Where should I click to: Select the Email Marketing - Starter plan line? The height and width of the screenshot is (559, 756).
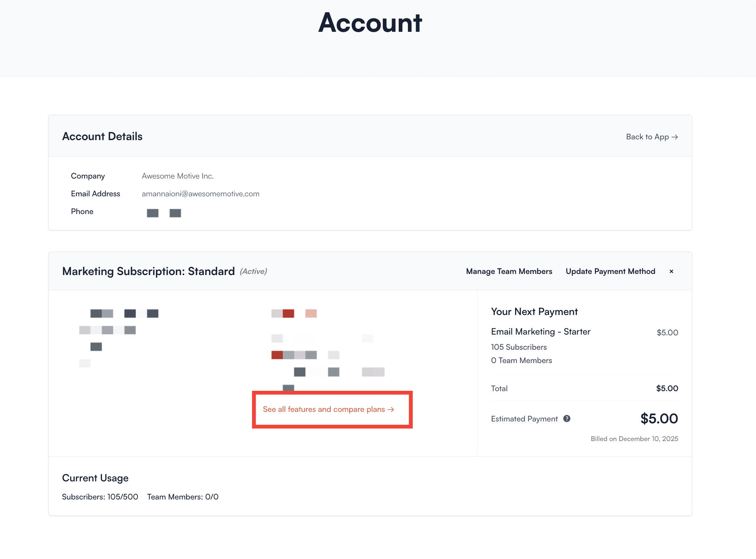(x=541, y=332)
